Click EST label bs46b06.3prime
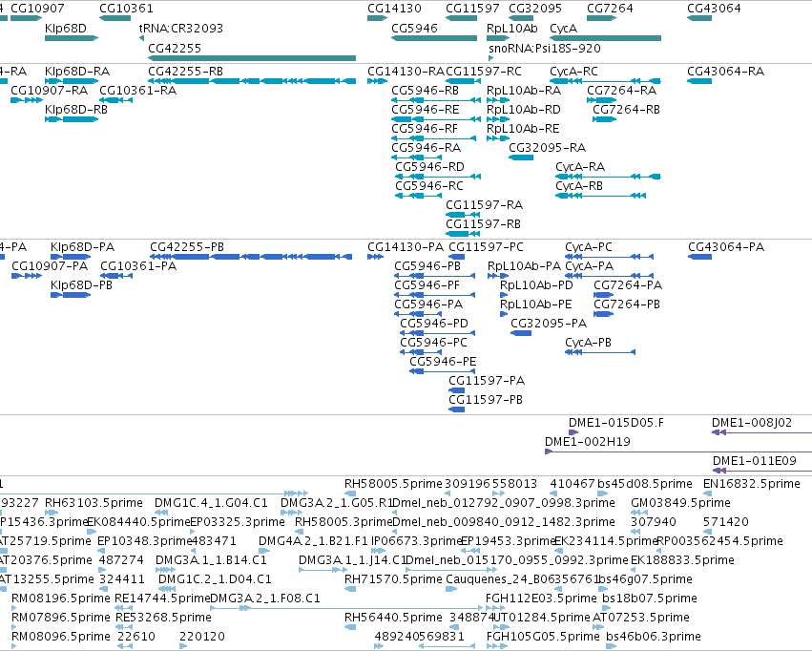The image size is (812, 651). pos(653,637)
